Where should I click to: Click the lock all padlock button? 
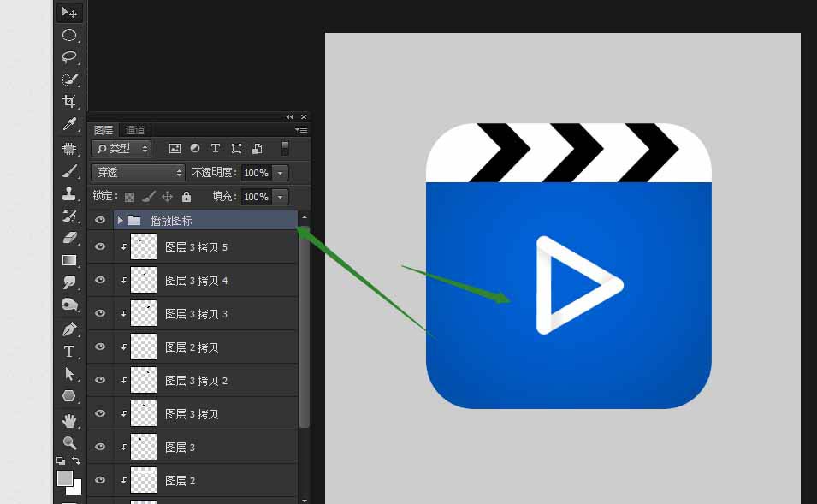tap(186, 197)
